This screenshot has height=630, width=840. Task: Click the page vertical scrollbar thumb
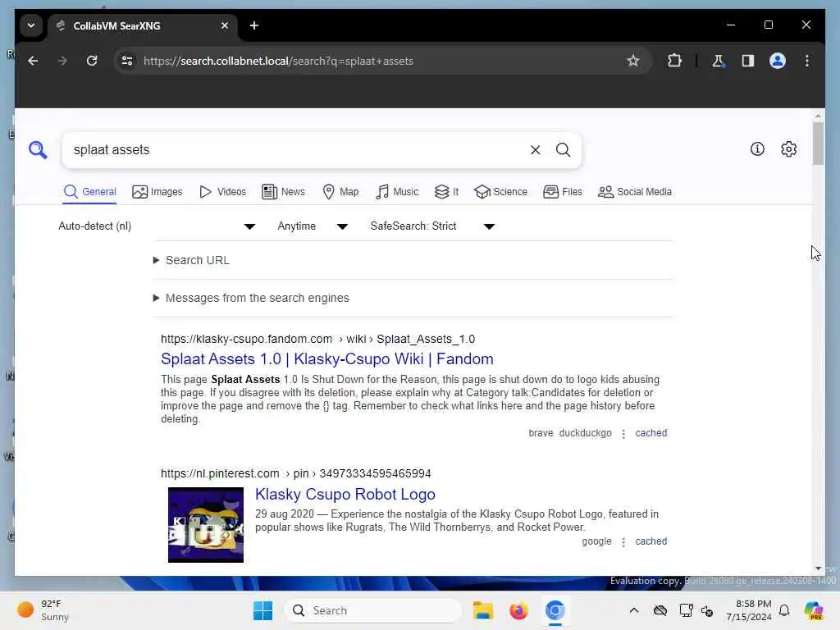(x=818, y=144)
